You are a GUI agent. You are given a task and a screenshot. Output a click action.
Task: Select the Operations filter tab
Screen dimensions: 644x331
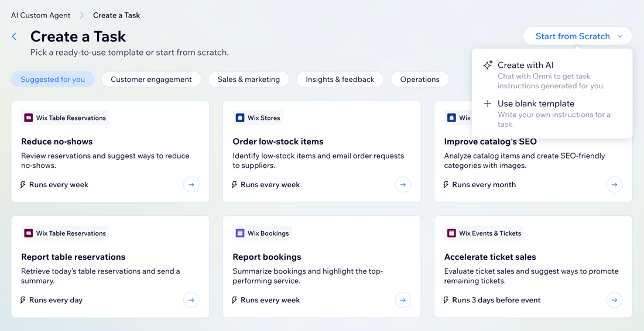coord(419,80)
